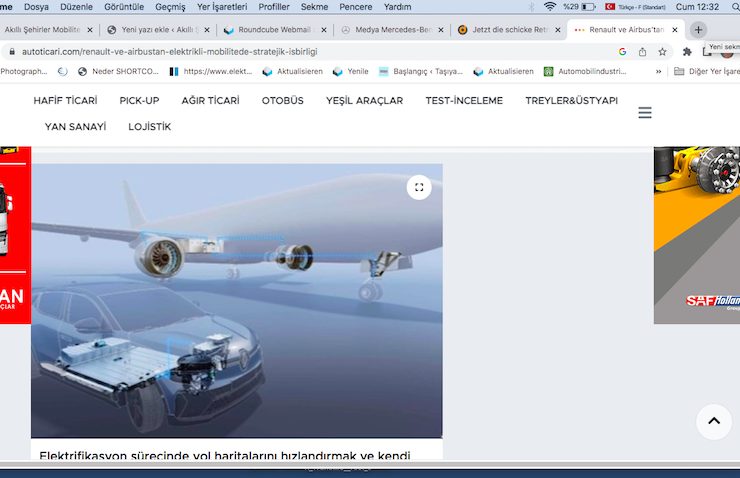Viewport: 740px width, 478px height.
Task: Open the hamburger menu in site navigation
Action: 645,113
